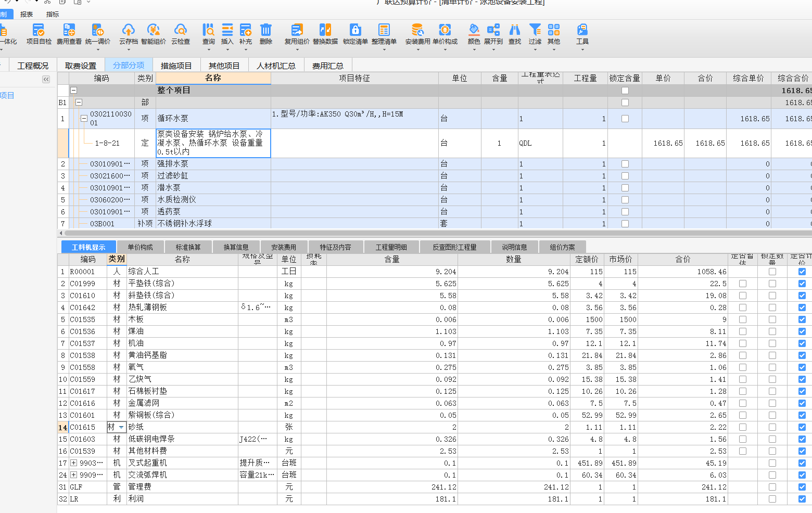Check 是否暂估 box for 平垫铁(综合) row

pyautogui.click(x=743, y=284)
